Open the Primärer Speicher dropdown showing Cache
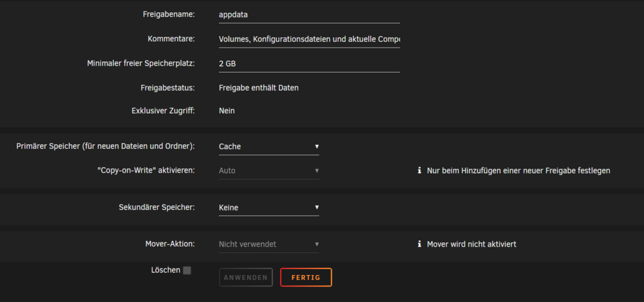 269,147
